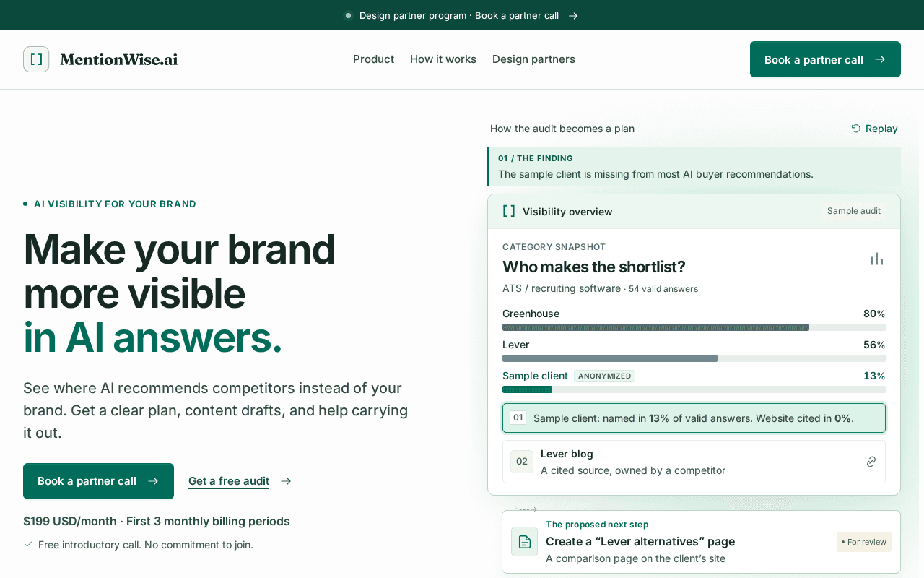Click the 02 number badge
Image resolution: width=924 pixels, height=578 pixels.
point(522,462)
